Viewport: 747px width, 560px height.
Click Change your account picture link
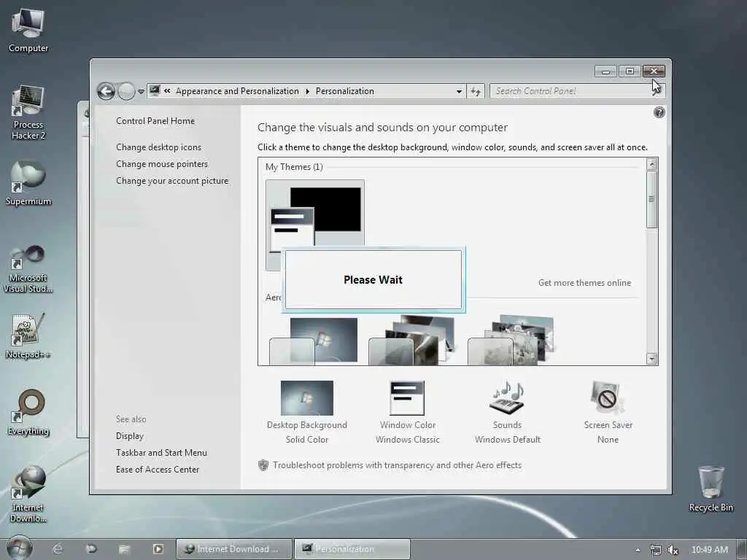(172, 181)
